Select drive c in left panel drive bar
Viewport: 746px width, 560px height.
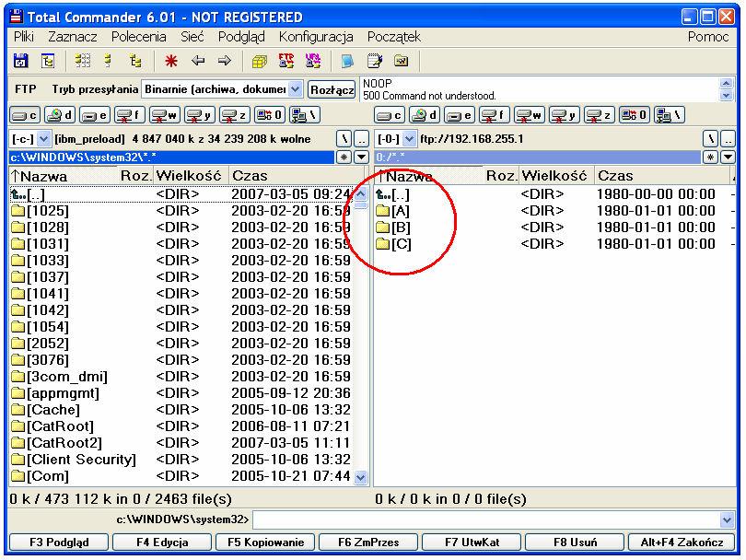(x=24, y=115)
